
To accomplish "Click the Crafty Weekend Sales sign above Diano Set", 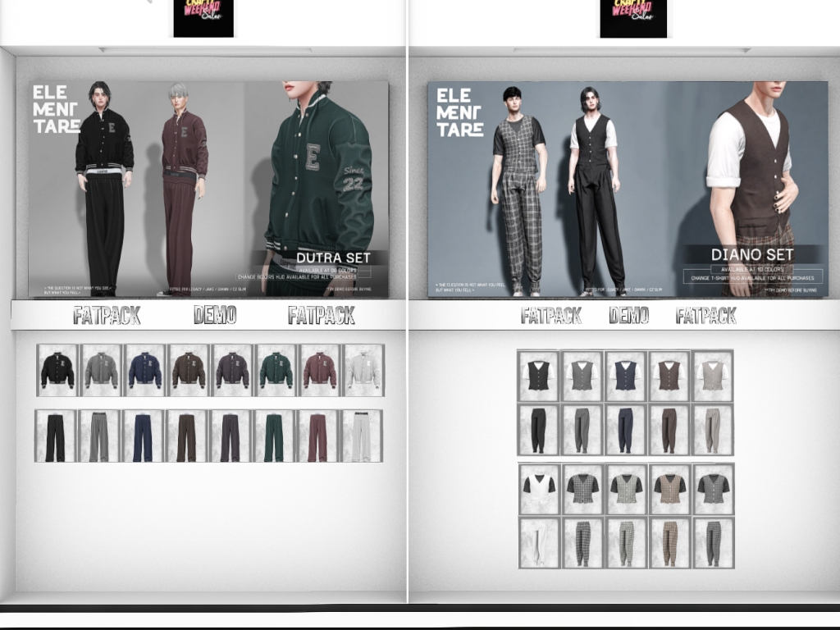I will 633,18.
